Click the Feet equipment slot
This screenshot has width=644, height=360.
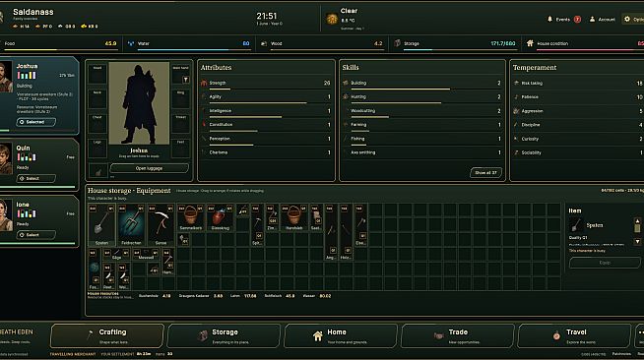[x=181, y=148]
